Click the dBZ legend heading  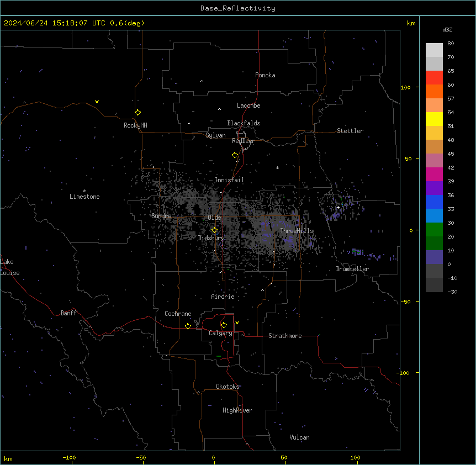point(447,29)
